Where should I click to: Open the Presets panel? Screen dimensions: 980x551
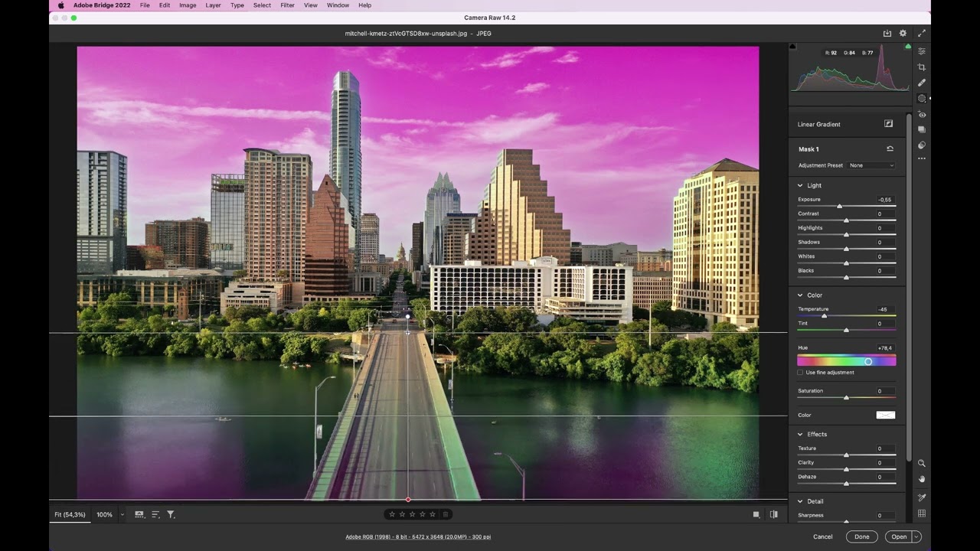[x=921, y=129]
